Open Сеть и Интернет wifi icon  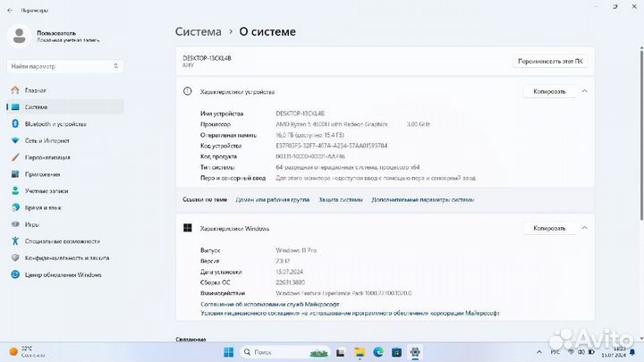pos(15,141)
